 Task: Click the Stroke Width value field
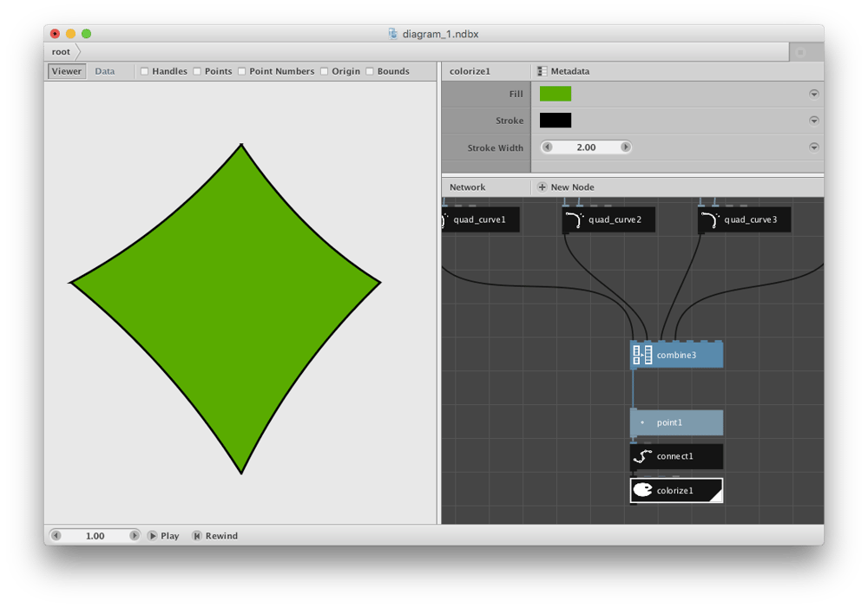[586, 147]
